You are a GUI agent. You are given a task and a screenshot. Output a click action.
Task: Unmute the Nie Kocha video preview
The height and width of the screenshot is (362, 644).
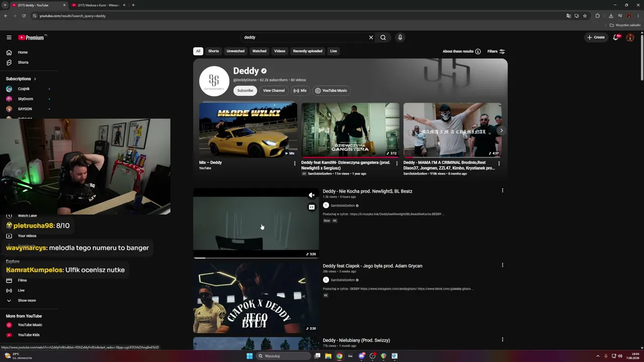coord(312,195)
